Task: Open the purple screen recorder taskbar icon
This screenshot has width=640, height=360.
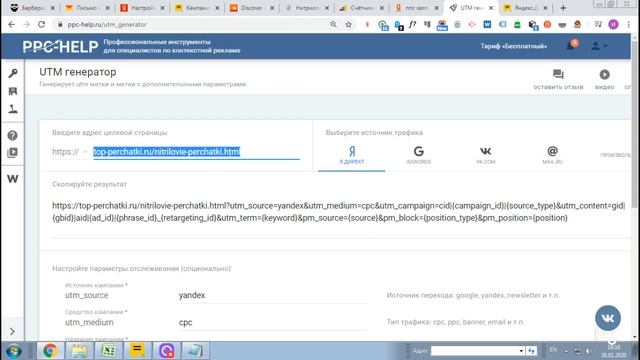Action: coord(167,351)
